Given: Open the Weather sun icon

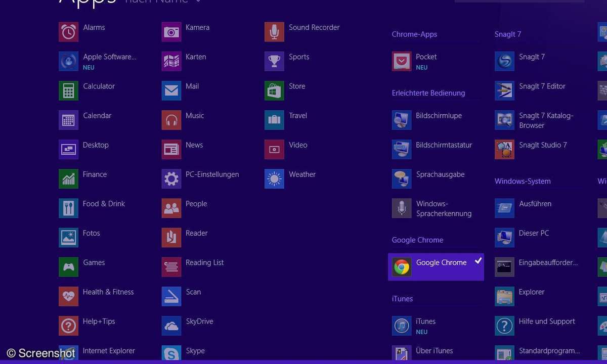Looking at the screenshot, I should [x=274, y=178].
